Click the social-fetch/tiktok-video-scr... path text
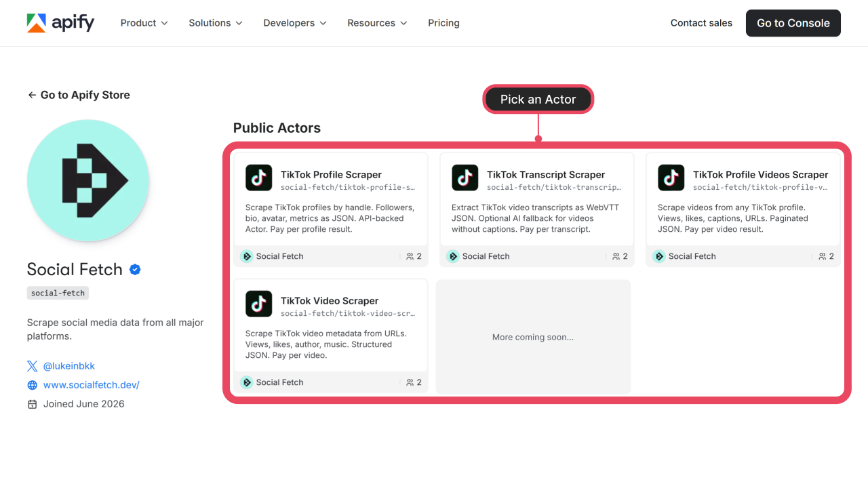 coord(348,314)
